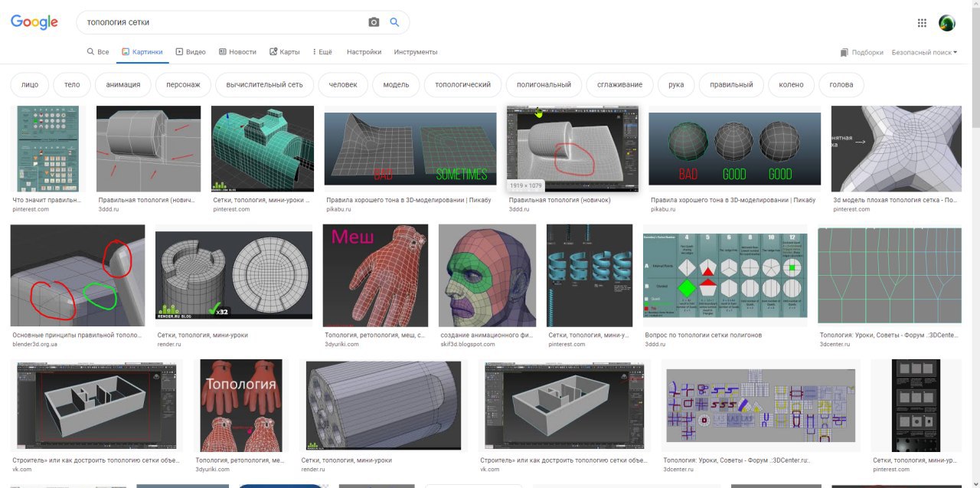980x488 pixels.
Task: Expand the Ещё menu
Action: coord(322,52)
